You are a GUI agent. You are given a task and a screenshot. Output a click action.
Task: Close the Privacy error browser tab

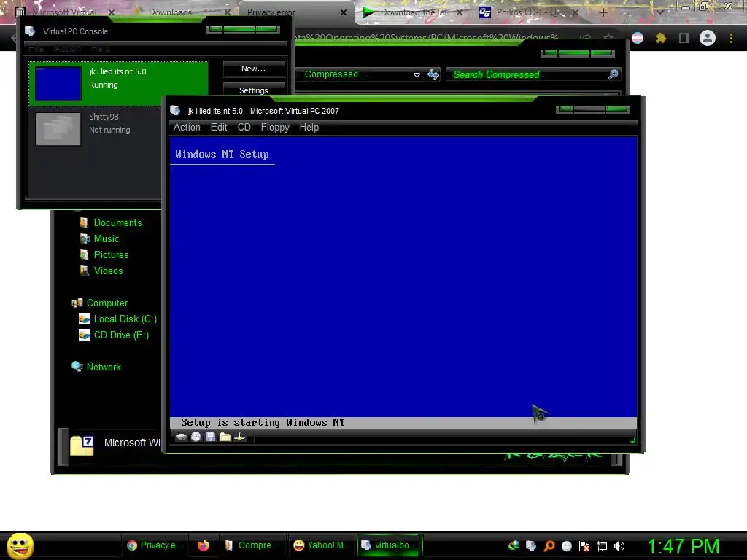click(x=343, y=12)
